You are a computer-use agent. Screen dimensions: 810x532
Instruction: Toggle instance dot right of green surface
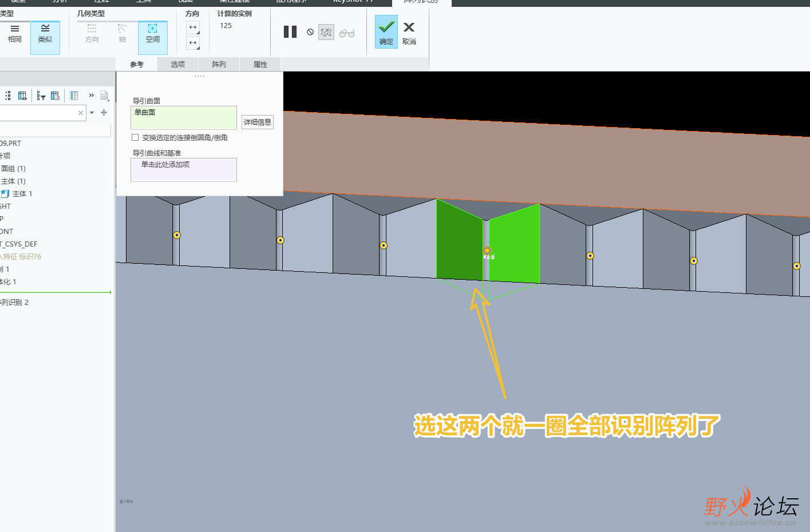pyautogui.click(x=590, y=256)
